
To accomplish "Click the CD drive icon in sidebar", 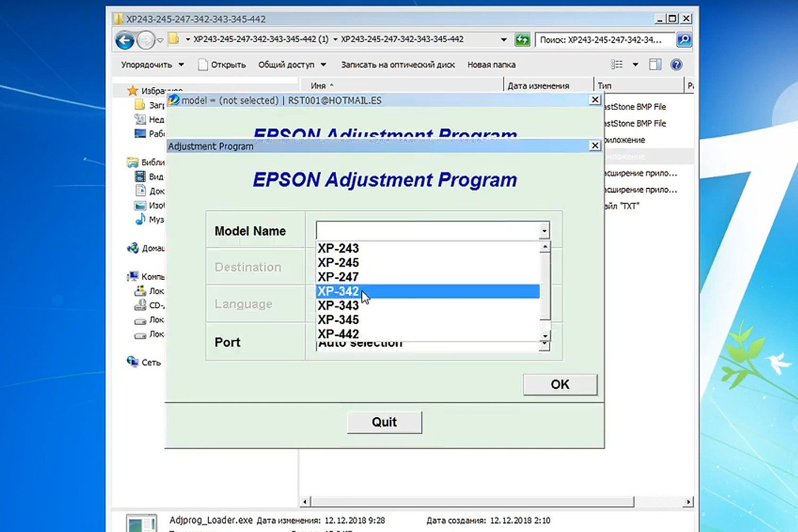I will (x=140, y=305).
